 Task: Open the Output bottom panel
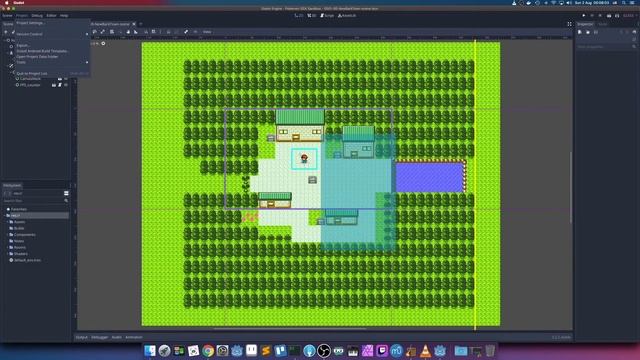82,338
